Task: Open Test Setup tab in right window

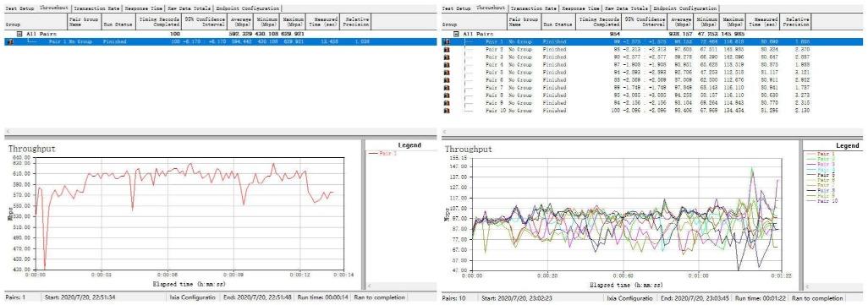Action: tap(457, 9)
